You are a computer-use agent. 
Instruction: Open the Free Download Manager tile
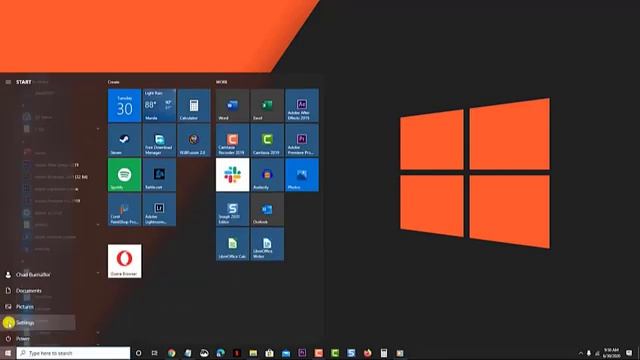point(159,140)
